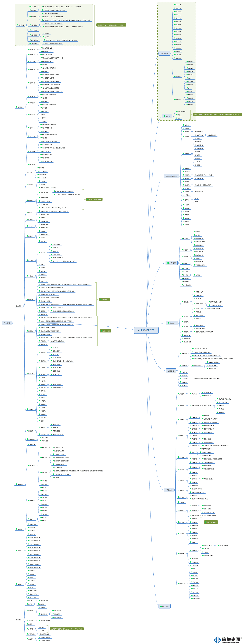
Task: Select the 扩展功能 main topic
Action: tap(169, 490)
